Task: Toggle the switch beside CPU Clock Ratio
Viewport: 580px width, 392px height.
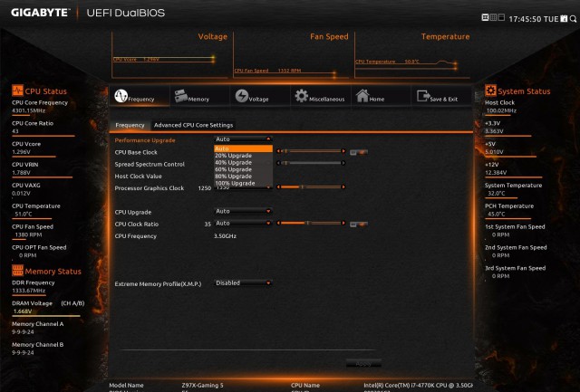Action: [359, 225]
